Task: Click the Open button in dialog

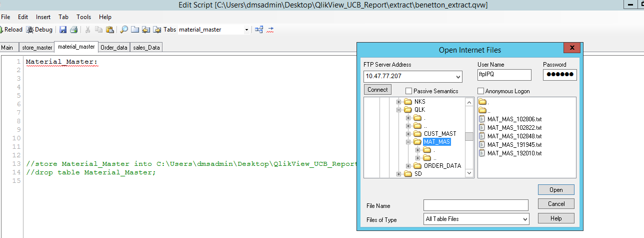Action: (x=556, y=190)
